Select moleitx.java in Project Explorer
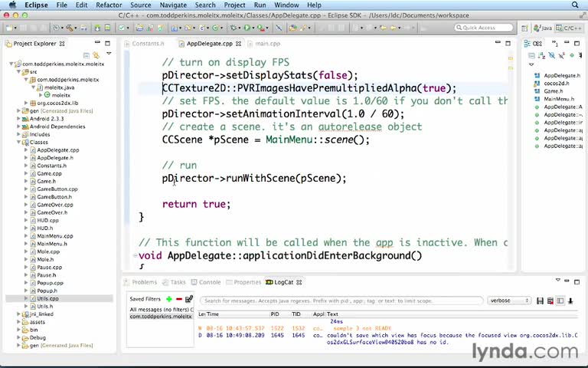This screenshot has width=588, height=368. pos(59,87)
